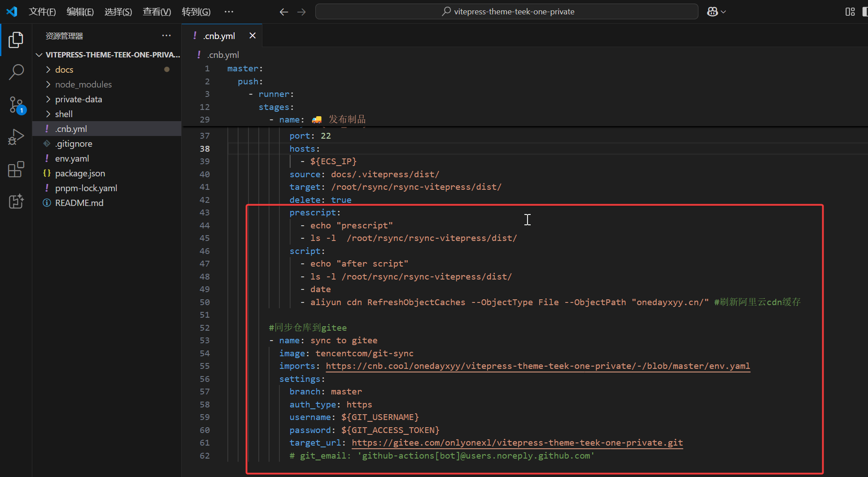Image resolution: width=868 pixels, height=477 pixels.
Task: Select .cnb.yml in the file tree
Action: (107, 129)
